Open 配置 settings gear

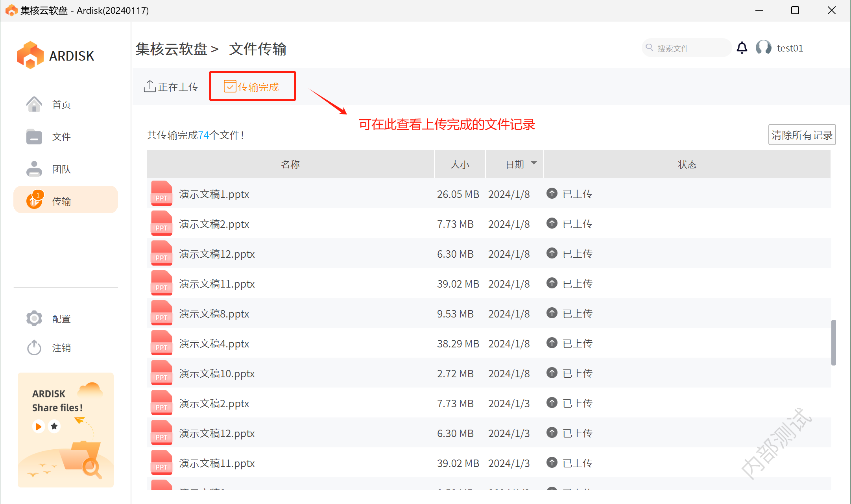35,318
